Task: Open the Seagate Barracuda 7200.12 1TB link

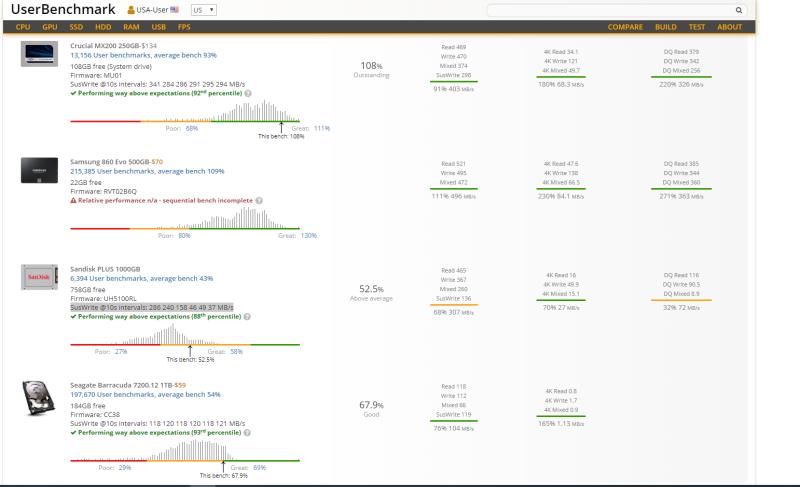Action: (122, 385)
